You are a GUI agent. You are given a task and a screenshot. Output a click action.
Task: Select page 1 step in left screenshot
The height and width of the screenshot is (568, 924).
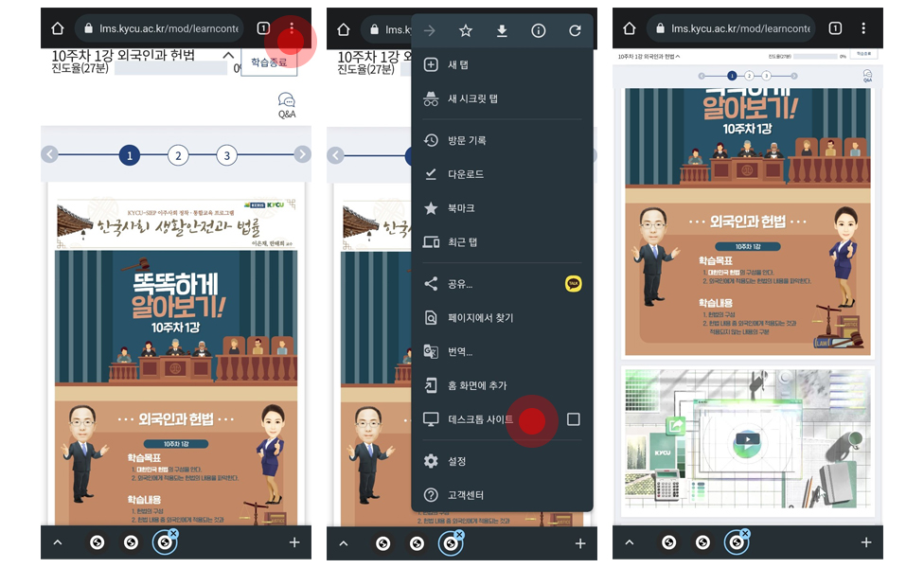(130, 155)
